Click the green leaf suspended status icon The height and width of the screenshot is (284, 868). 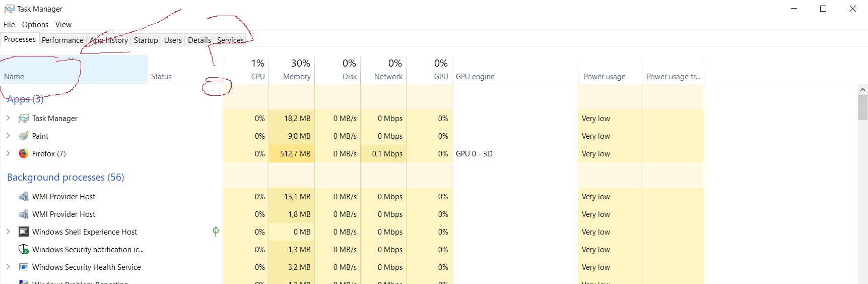click(216, 232)
